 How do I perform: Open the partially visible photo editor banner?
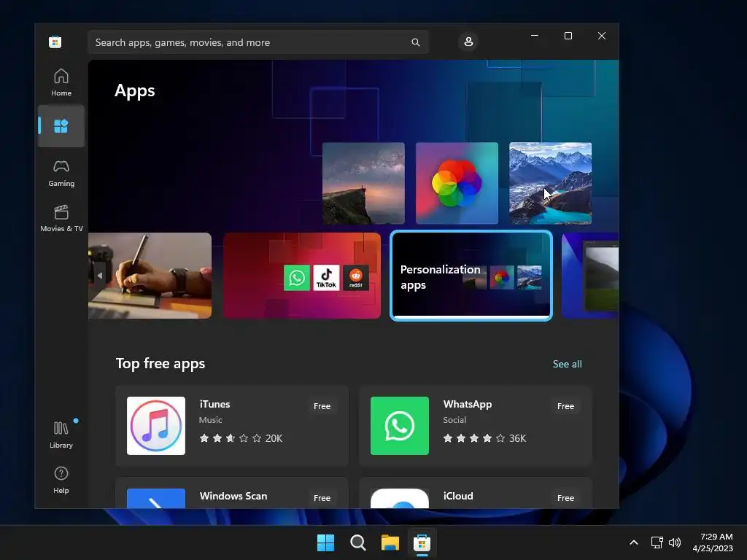[590, 276]
